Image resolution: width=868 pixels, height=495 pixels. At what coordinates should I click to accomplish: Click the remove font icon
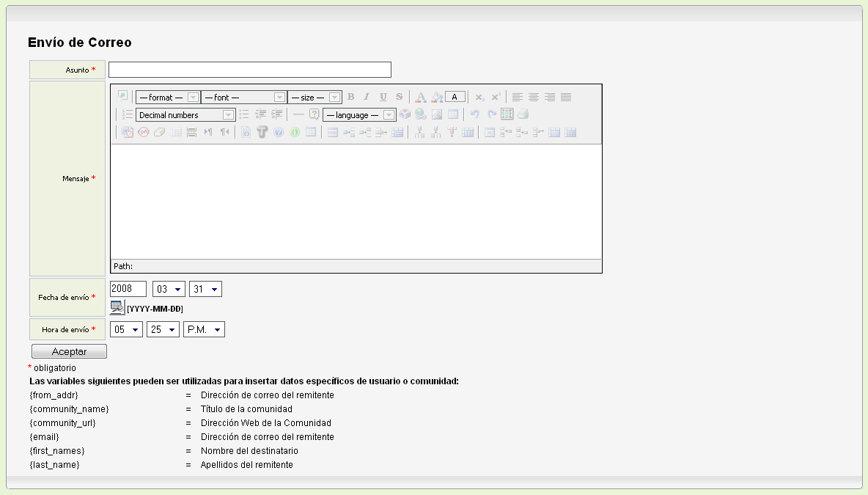[x=144, y=132]
